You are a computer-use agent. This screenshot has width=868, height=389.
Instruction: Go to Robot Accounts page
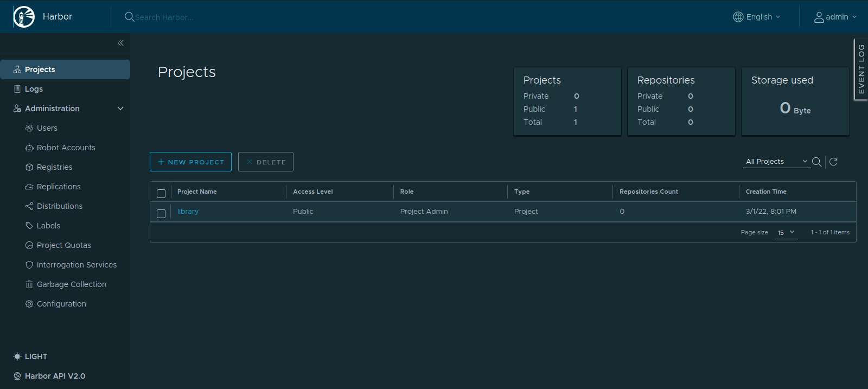[x=65, y=148]
